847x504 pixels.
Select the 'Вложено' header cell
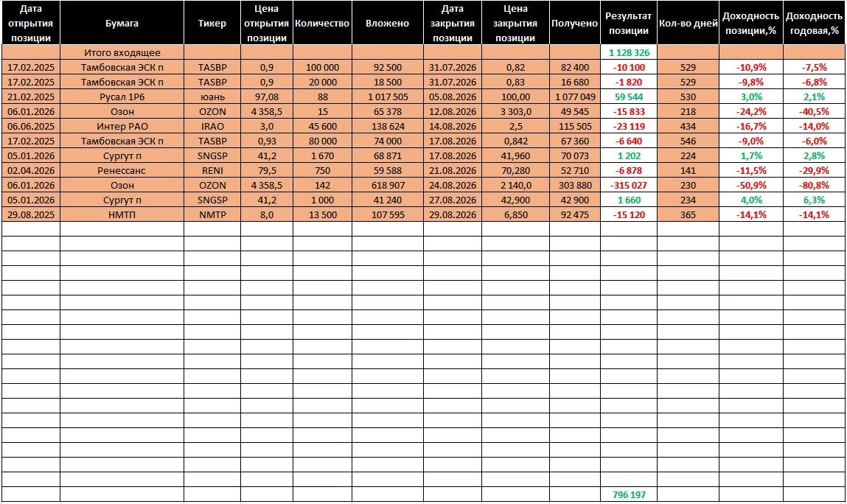click(x=387, y=24)
